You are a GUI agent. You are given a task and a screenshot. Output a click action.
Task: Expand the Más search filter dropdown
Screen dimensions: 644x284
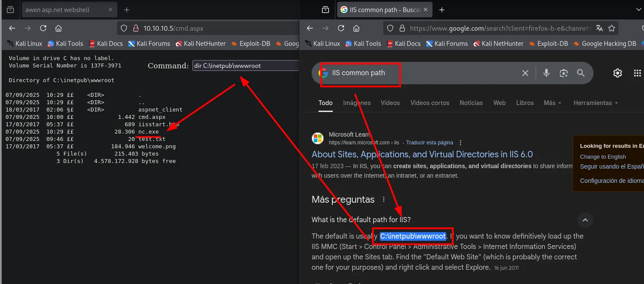552,103
